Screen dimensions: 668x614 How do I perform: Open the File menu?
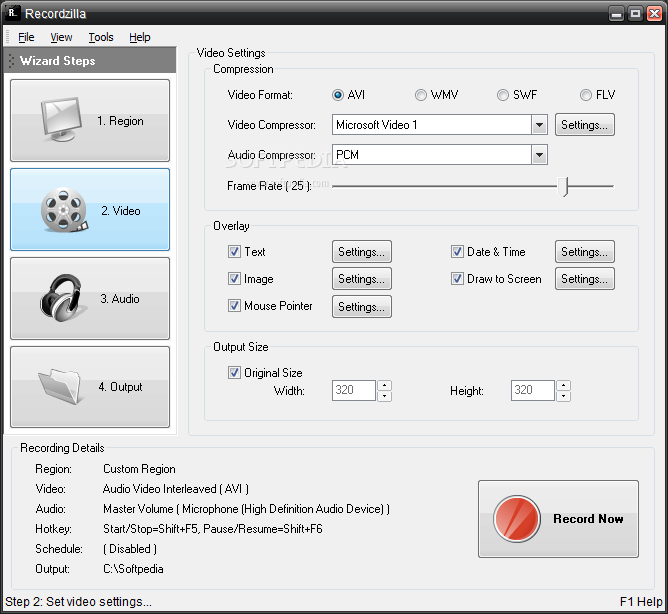[x=26, y=37]
